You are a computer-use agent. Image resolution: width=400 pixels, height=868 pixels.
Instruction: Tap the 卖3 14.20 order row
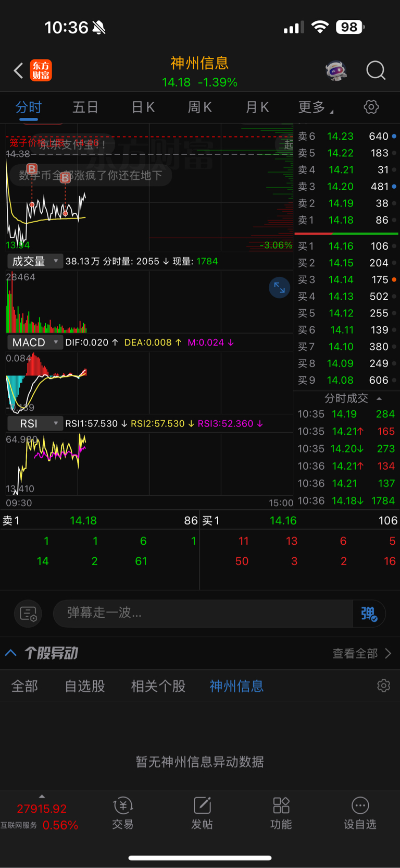347,186
